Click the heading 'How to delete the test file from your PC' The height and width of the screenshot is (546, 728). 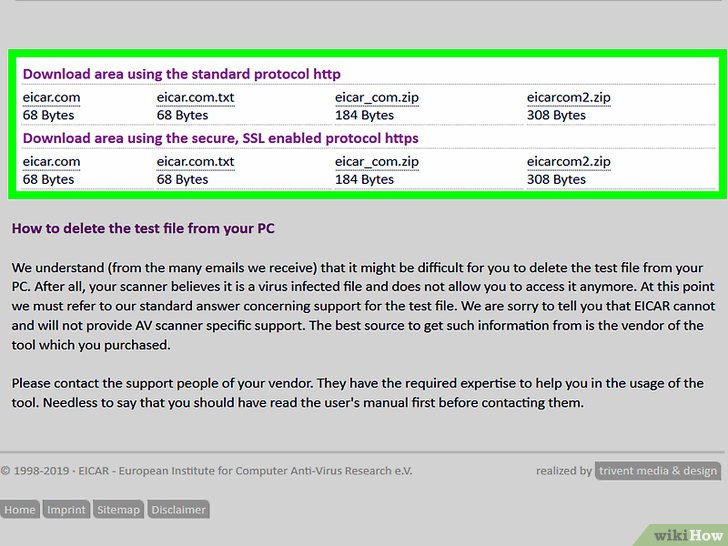(143, 228)
